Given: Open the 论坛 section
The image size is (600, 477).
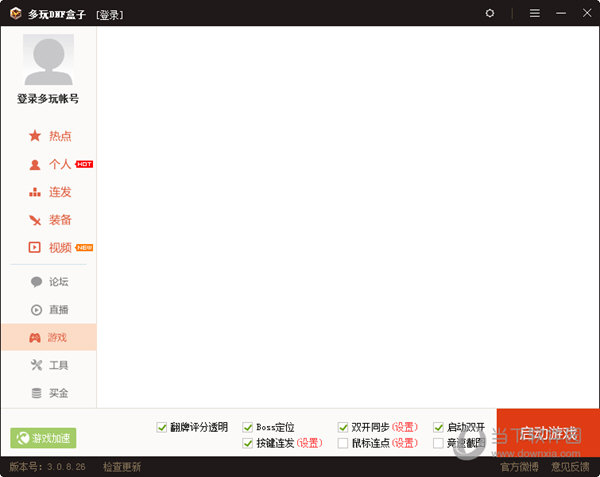Looking at the screenshot, I should tap(59, 282).
